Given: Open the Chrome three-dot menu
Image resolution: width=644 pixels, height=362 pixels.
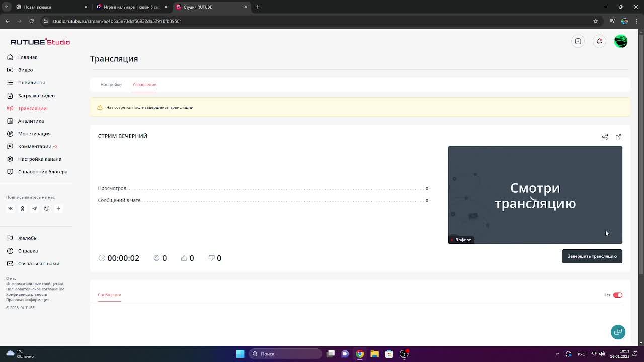Looking at the screenshot, I should coord(635,21).
